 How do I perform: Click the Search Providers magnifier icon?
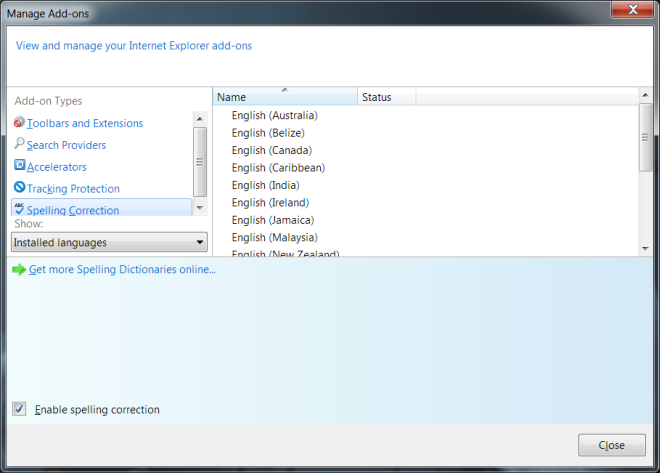click(19, 143)
